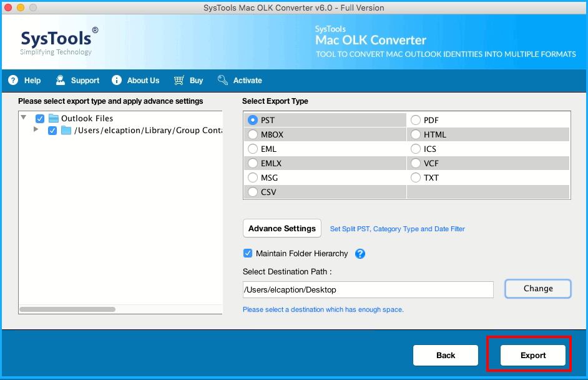
Task: Expand the /Users/elcaption/Library tree node
Action: coord(36,129)
